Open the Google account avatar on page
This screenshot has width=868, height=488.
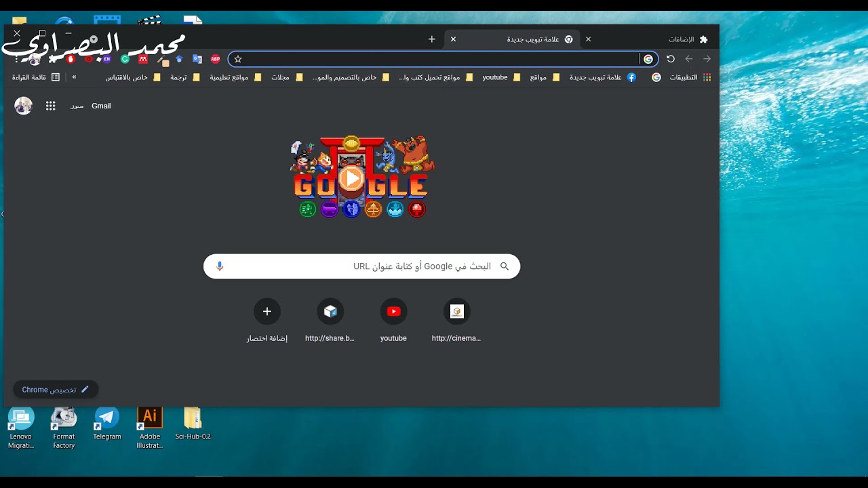[24, 106]
